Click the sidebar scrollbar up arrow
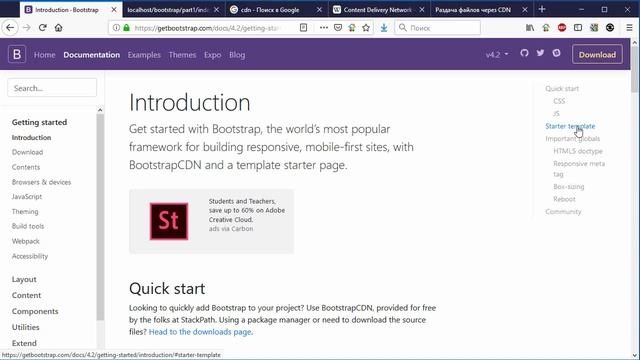The height and width of the screenshot is (360, 640). 100,110
